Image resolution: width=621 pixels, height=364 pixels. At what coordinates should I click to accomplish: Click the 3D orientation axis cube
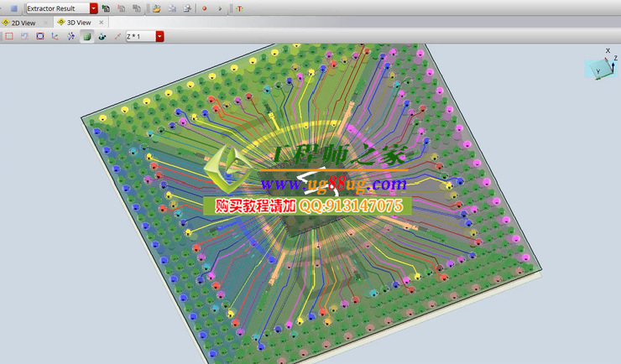(599, 68)
